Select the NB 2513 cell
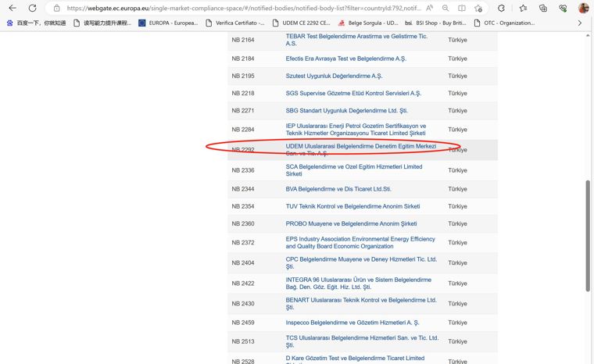Viewport: 594px width, 364px height. pos(243,341)
